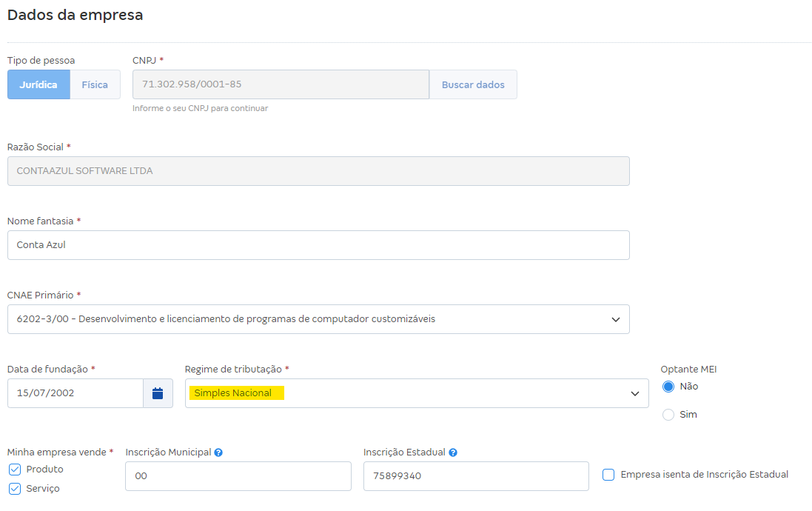Check Empresa isenta de Inscrição Estadual
This screenshot has height=511, width=812.
point(608,475)
